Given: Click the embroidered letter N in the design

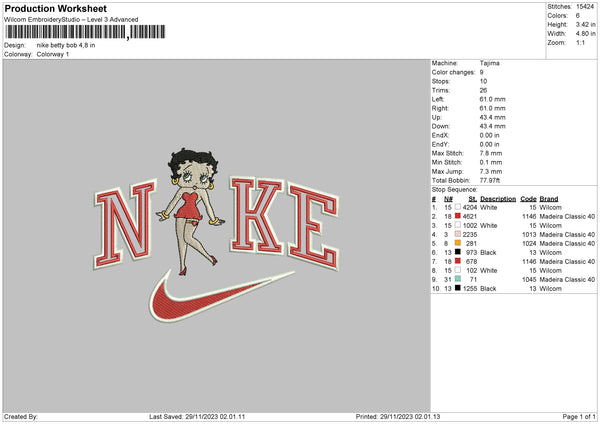Looking at the screenshot, I should [125, 224].
